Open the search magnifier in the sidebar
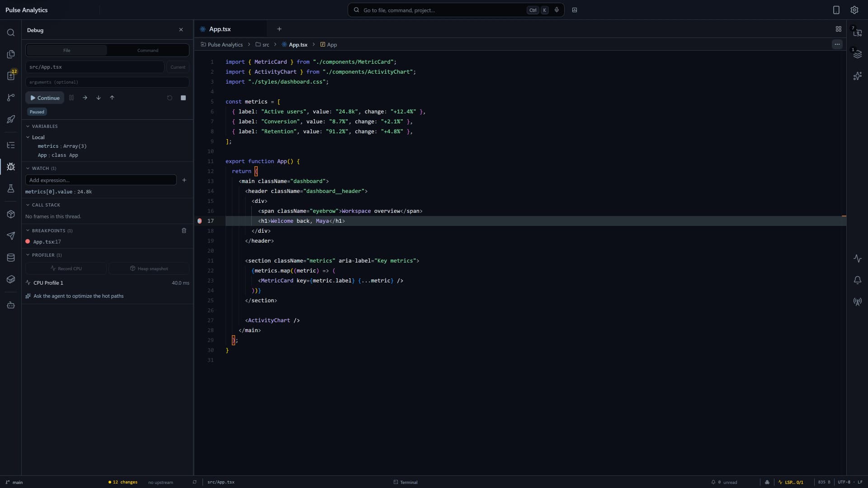The image size is (868, 488). pos(11,33)
